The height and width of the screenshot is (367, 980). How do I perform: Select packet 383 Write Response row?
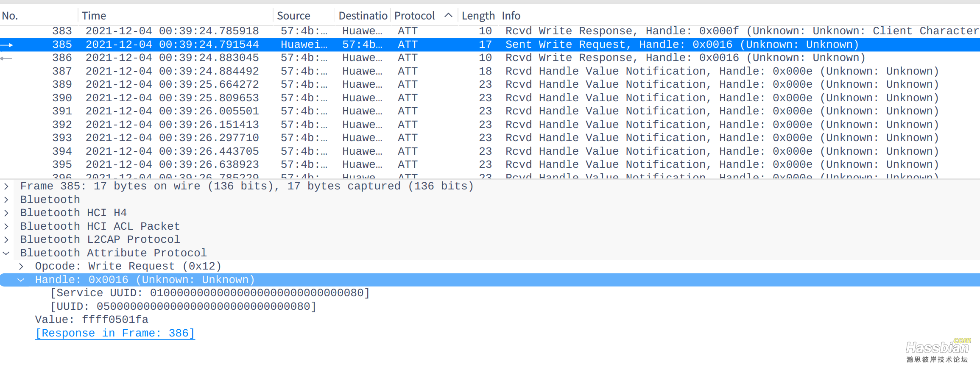point(490,31)
